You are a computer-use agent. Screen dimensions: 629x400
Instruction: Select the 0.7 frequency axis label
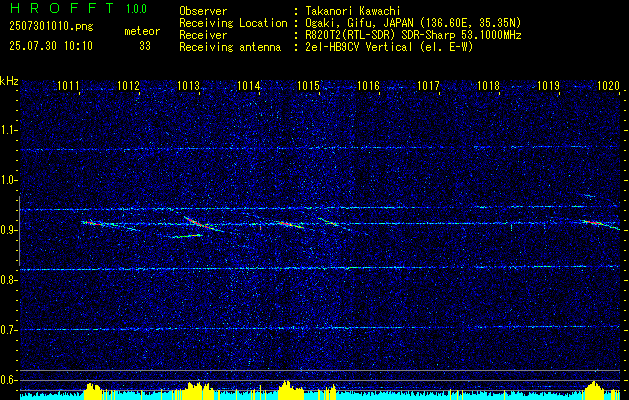pos(9,330)
